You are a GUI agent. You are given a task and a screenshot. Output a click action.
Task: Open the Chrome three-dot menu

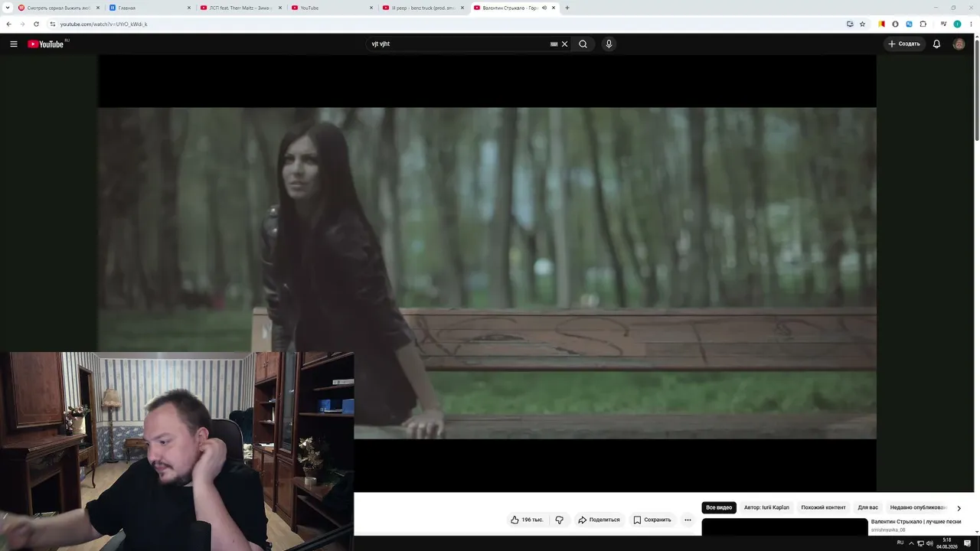pyautogui.click(x=971, y=24)
